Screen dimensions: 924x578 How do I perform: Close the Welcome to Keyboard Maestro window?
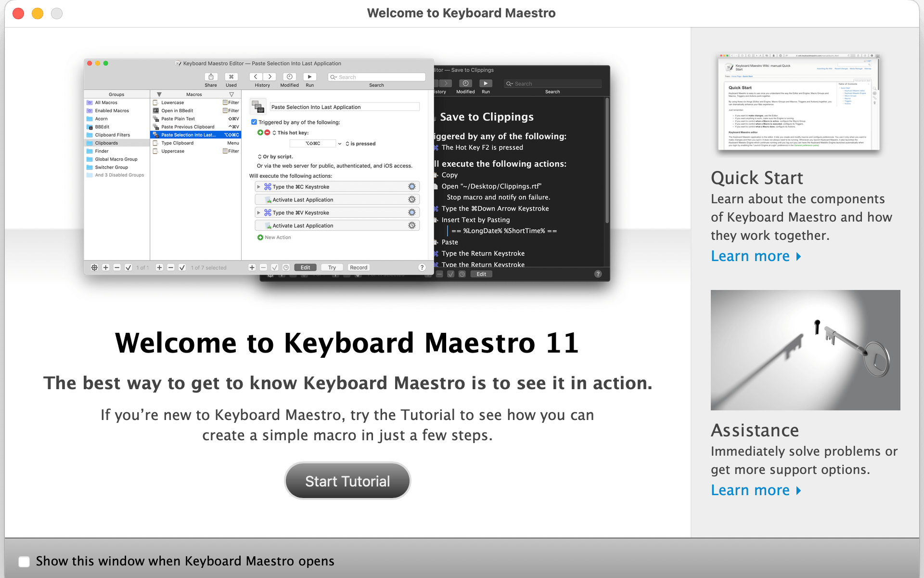click(x=18, y=13)
